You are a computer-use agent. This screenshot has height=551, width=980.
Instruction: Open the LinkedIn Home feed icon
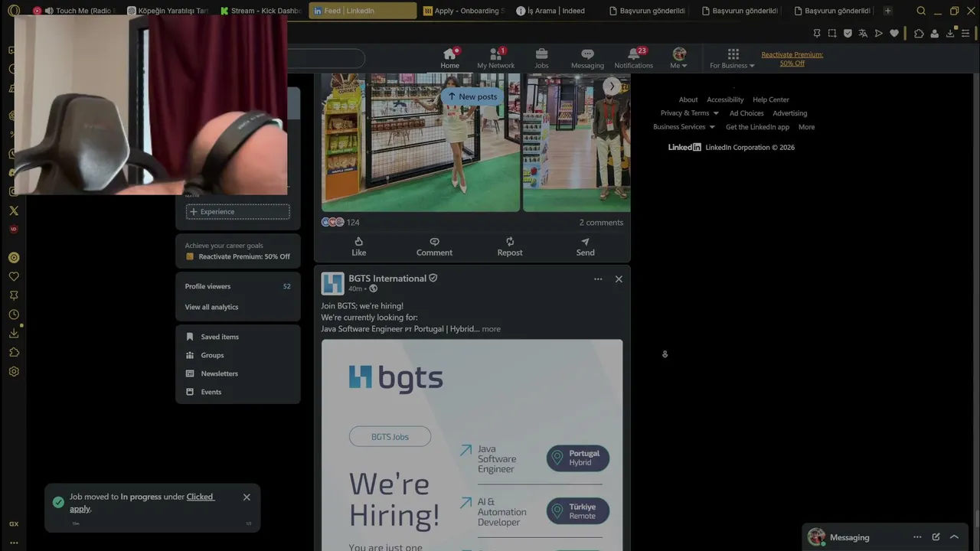(450, 58)
